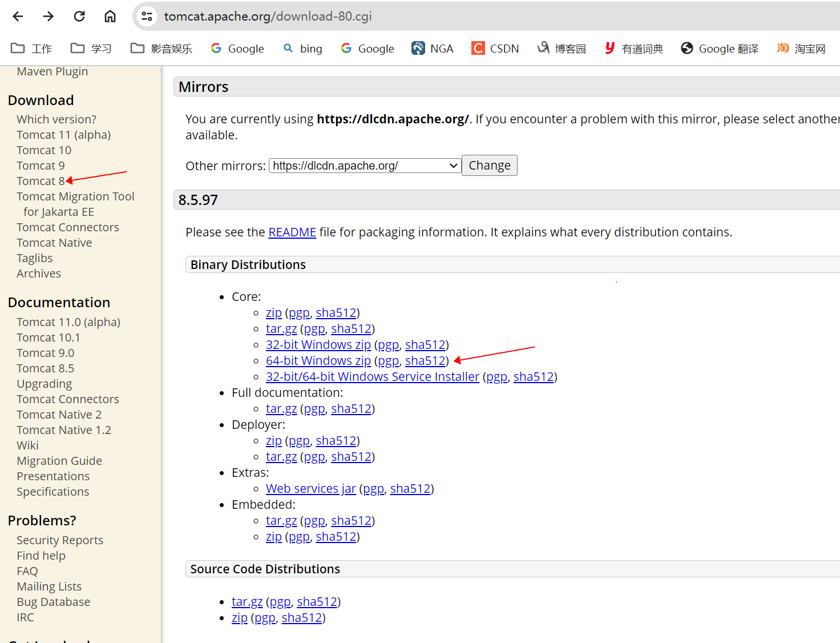
Task: Click the browser forward arrow
Action: 49,16
